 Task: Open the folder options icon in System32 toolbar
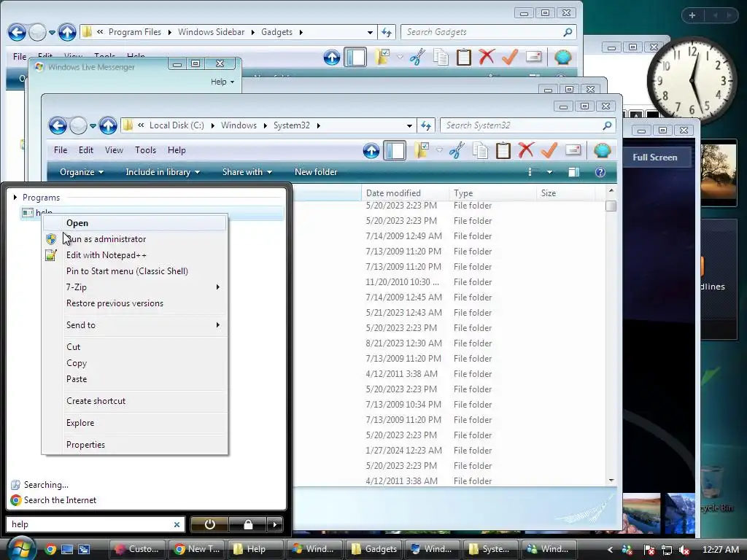pyautogui.click(x=422, y=150)
